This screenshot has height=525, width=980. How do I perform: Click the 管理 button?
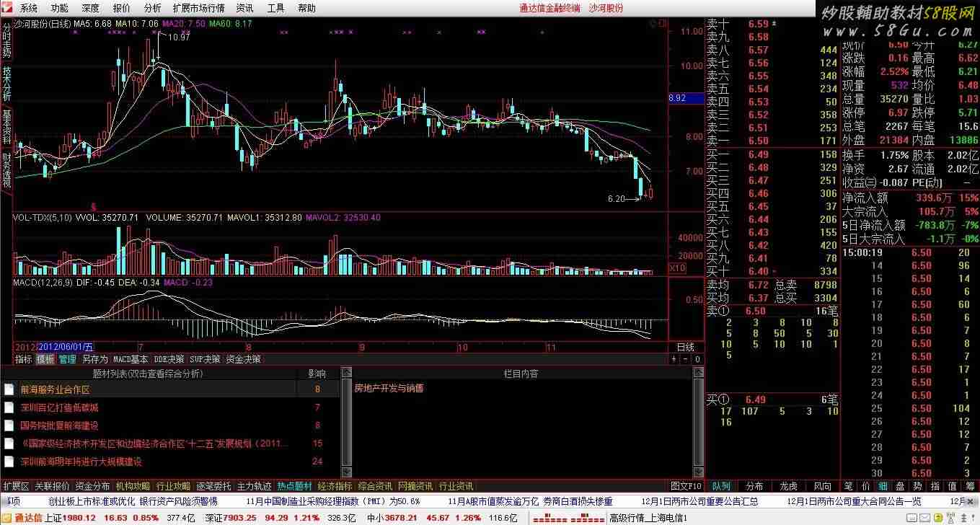(68, 358)
